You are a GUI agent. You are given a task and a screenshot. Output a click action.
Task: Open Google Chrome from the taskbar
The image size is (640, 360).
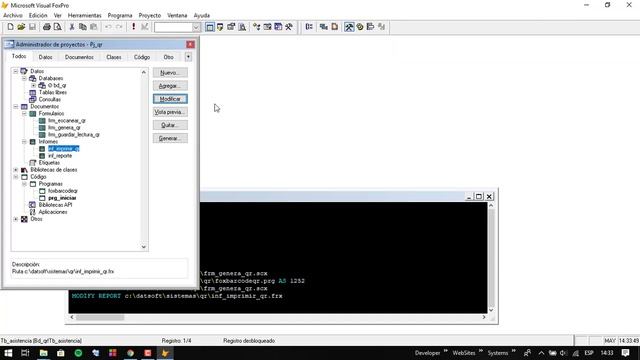(x=130, y=353)
